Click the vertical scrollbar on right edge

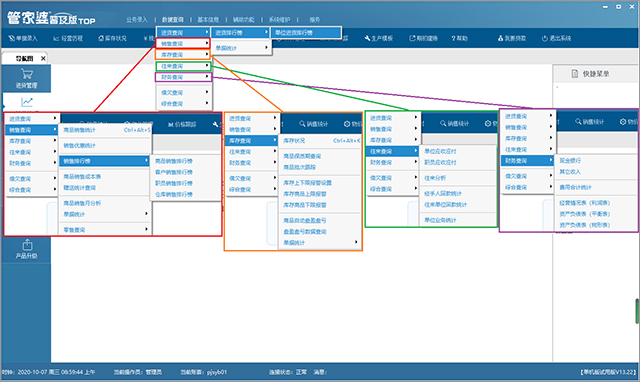click(x=637, y=311)
